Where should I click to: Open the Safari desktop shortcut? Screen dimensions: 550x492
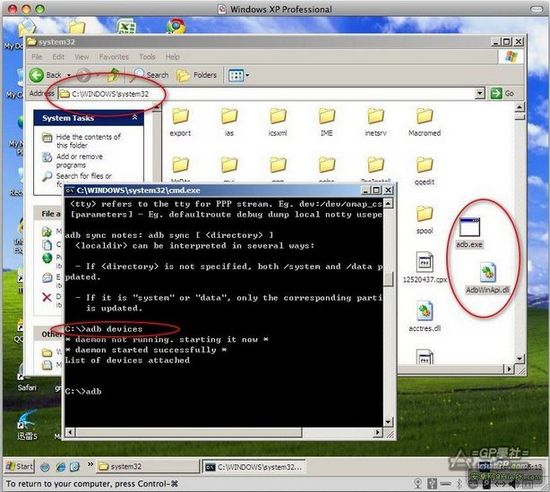pyautogui.click(x=27, y=378)
